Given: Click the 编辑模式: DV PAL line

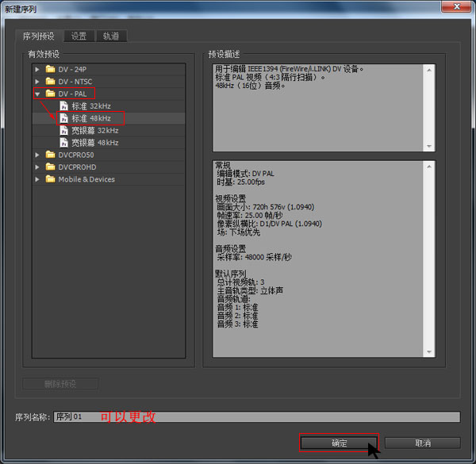Looking at the screenshot, I should point(246,174).
